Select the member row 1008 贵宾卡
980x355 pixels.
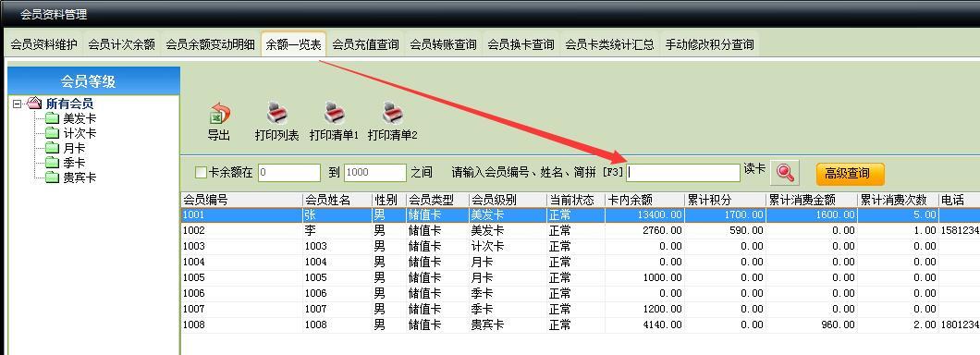[x=580, y=325]
